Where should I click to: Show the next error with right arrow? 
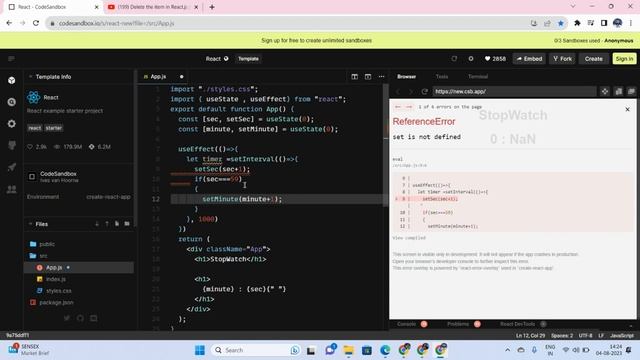(409, 107)
